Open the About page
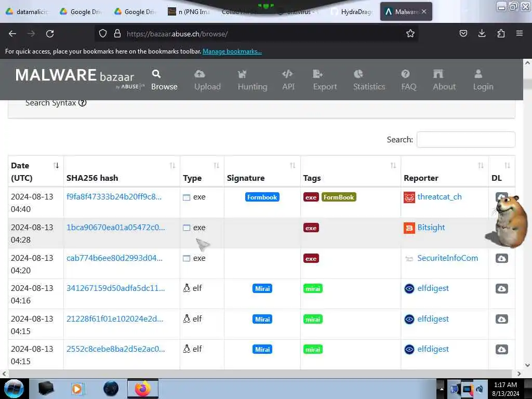 click(x=444, y=80)
